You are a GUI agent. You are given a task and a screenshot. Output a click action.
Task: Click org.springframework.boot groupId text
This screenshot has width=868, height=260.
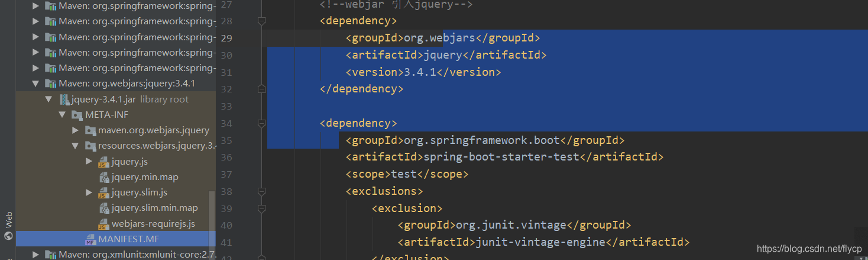click(481, 140)
